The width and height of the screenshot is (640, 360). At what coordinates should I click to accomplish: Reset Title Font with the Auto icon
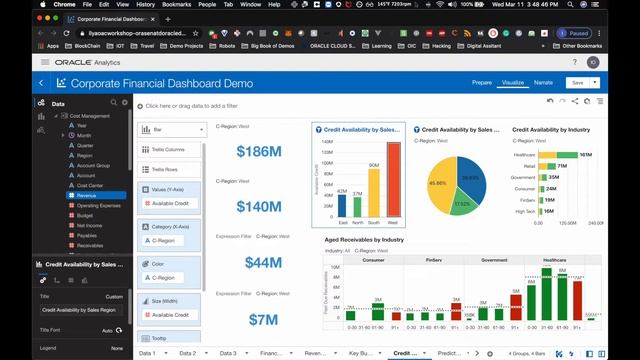pos(119,330)
